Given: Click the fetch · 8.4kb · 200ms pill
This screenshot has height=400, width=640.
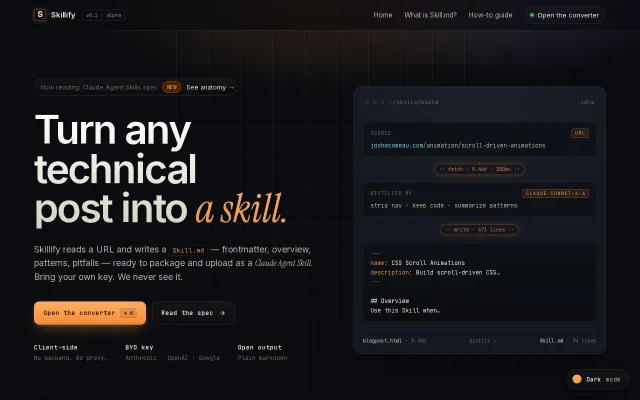Looking at the screenshot, I should 479,169.
